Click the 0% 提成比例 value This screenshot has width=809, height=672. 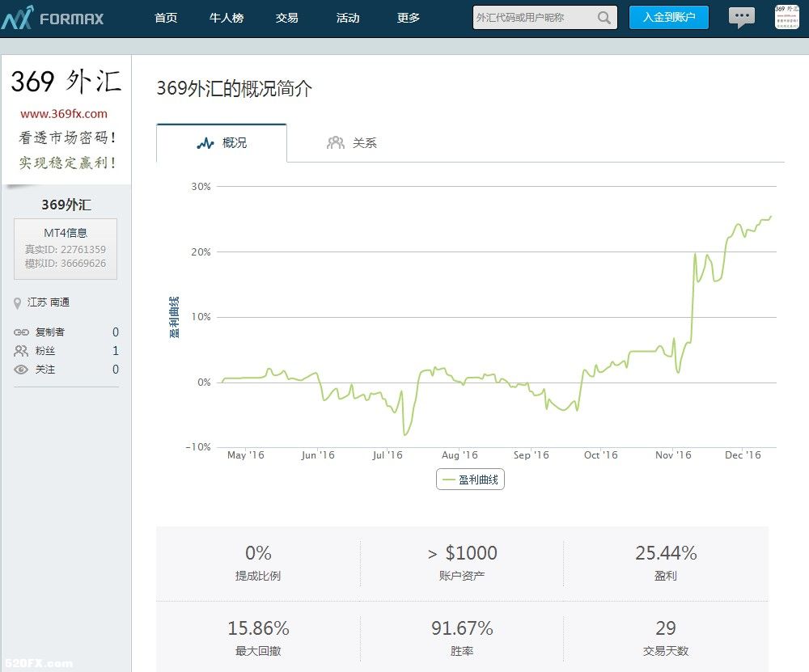pyautogui.click(x=258, y=553)
